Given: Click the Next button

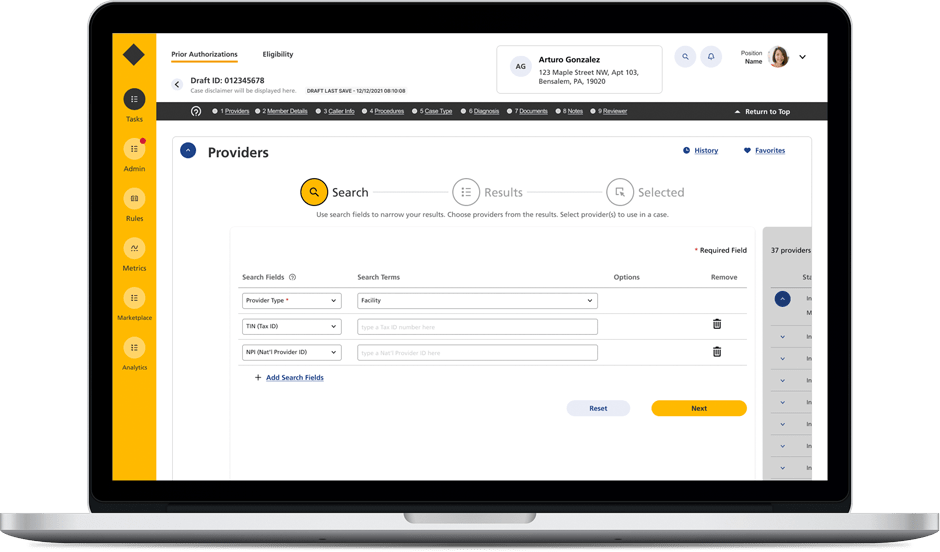Looking at the screenshot, I should pyautogui.click(x=698, y=408).
